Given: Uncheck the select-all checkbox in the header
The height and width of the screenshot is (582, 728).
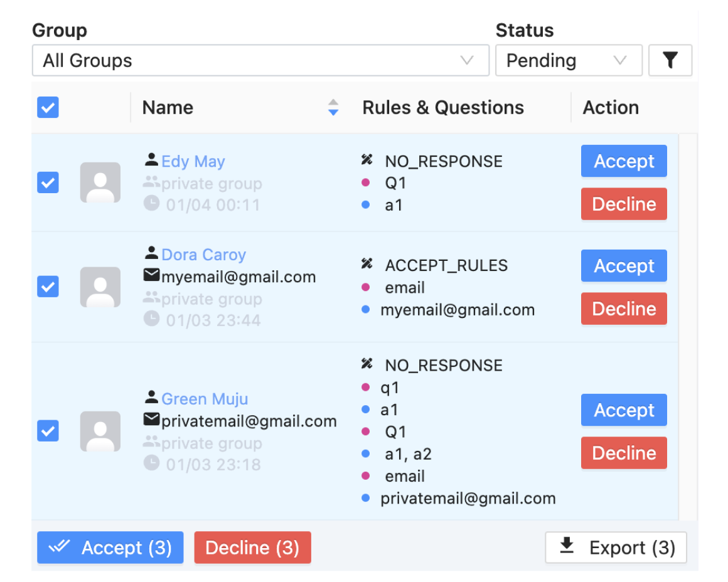Looking at the screenshot, I should point(48,107).
